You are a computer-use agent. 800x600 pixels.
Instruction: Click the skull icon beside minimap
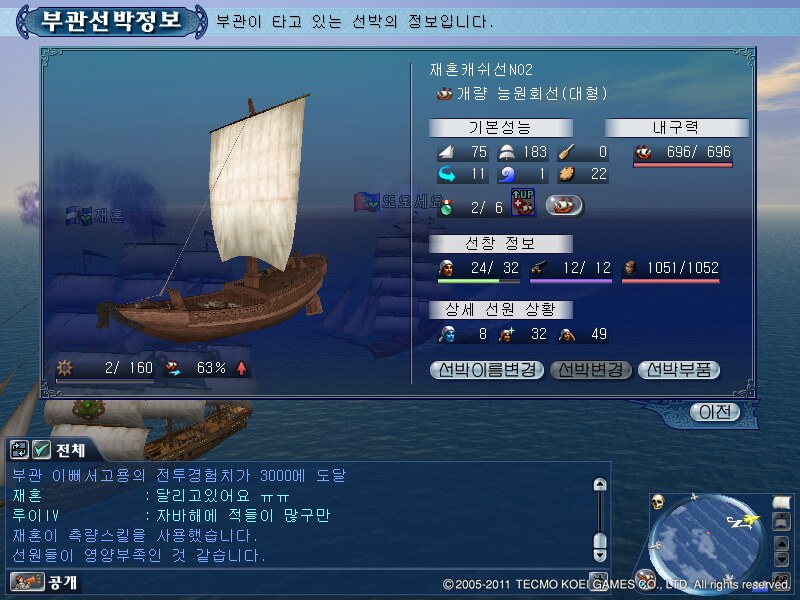658,502
